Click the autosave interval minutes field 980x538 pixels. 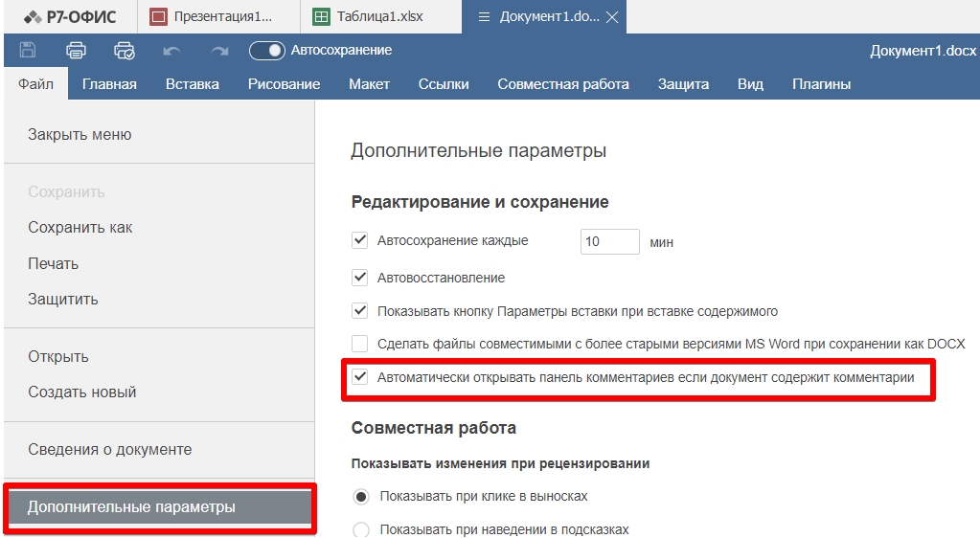tap(609, 241)
